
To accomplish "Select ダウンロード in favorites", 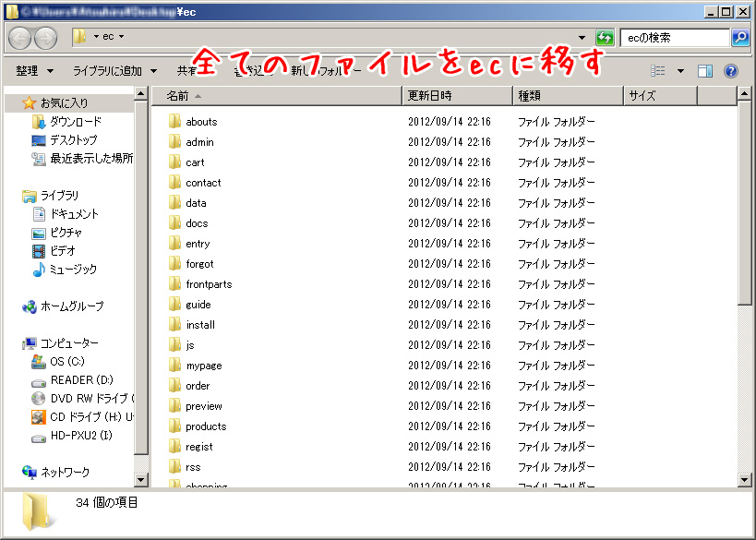I will tap(75, 122).
